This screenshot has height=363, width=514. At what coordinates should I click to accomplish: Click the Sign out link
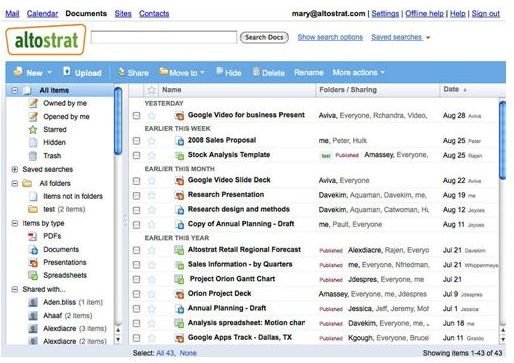point(486,14)
